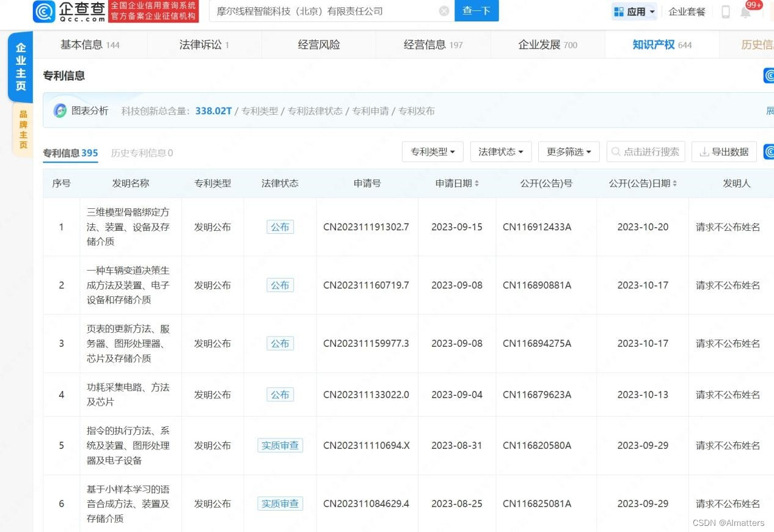Viewport: 774px width, 532px height.
Task: Click the 公布 status tag in row 1
Action: [x=280, y=227]
